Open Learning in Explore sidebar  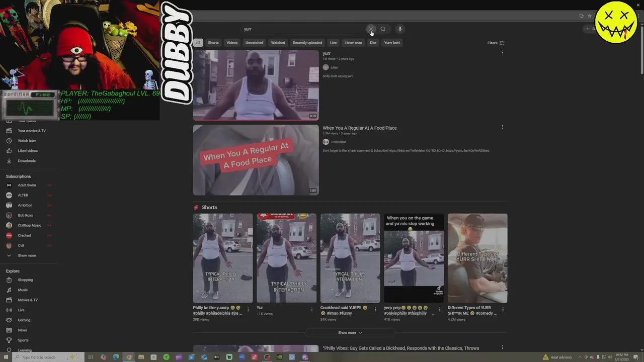click(25, 350)
